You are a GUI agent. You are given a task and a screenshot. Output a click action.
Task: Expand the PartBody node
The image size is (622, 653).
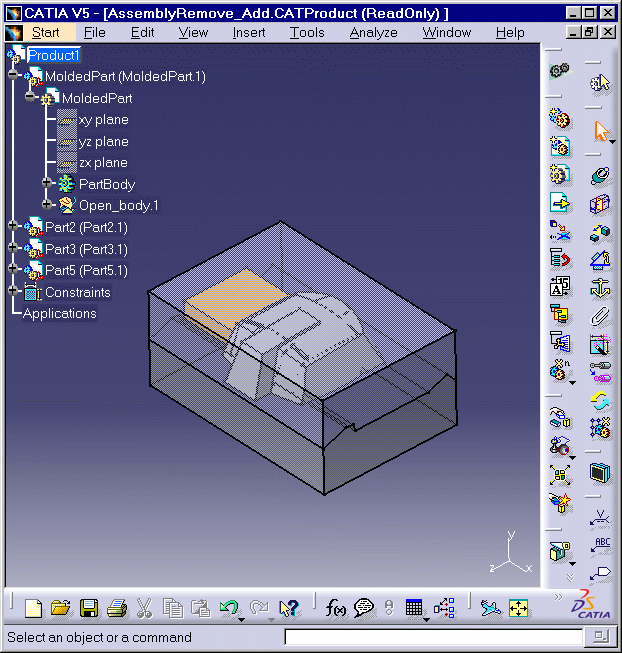tap(47, 182)
